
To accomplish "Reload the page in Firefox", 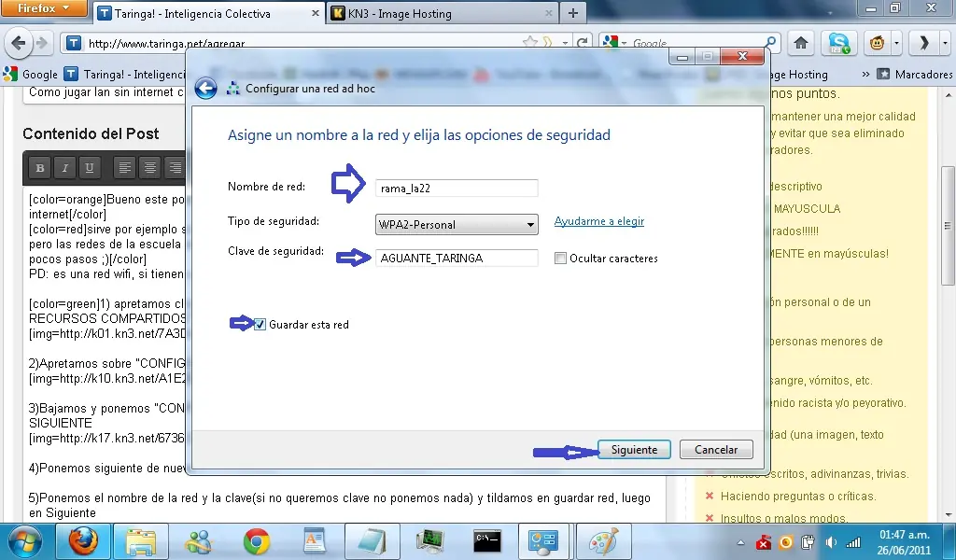I will click(583, 43).
